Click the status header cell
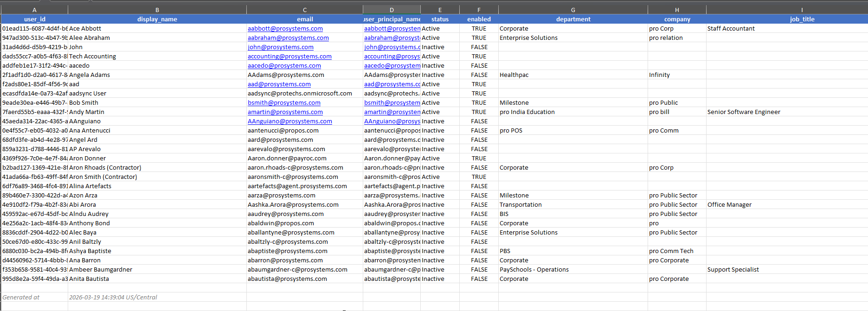Image resolution: width=868 pixels, height=311 pixels. 440,19
